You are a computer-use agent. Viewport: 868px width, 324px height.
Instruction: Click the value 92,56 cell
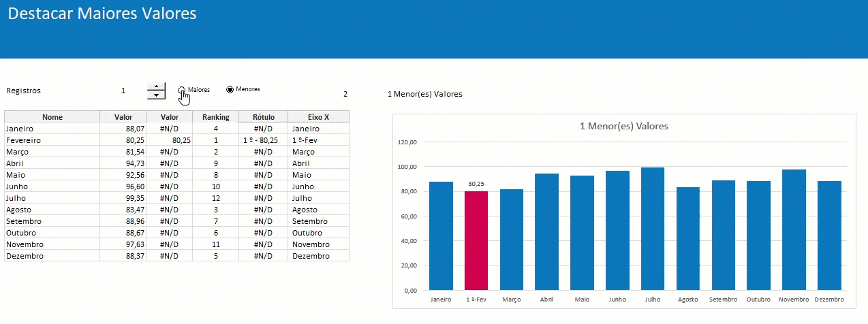(x=123, y=175)
